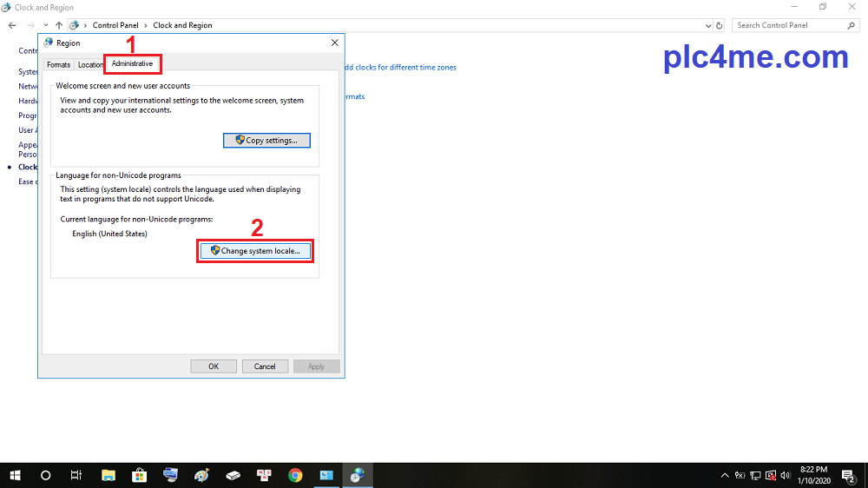Navigate up one level with up arrow
Screen dimensions: 868x488
[x=58, y=25]
